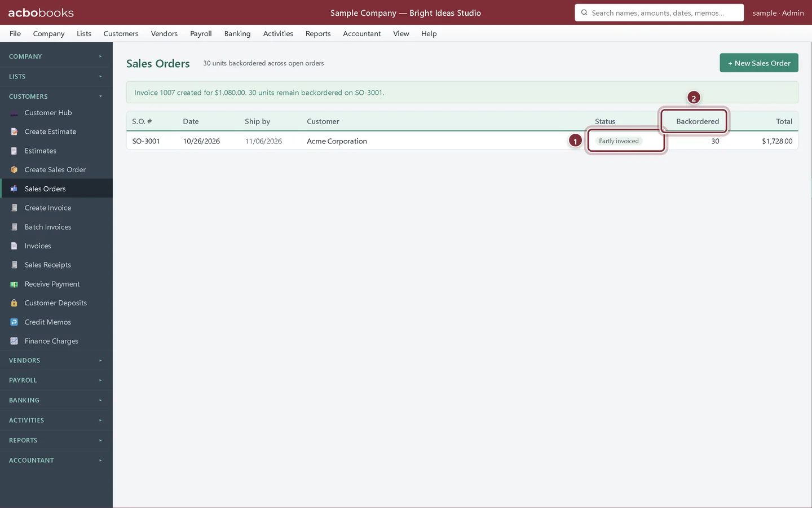Expand the COMPANY sidebar section
Image resolution: width=812 pixels, height=508 pixels.
[56, 56]
